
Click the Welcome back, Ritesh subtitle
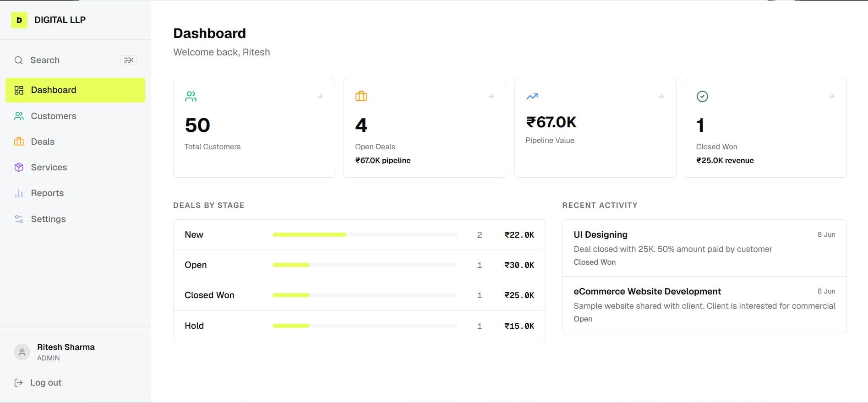[222, 52]
